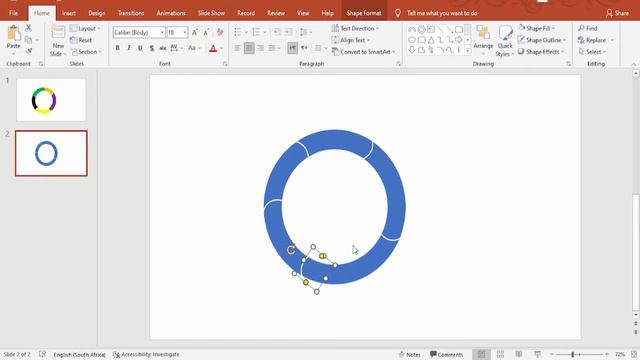640x360 pixels.
Task: Open the Shape Outline dropdown
Action: [542, 40]
